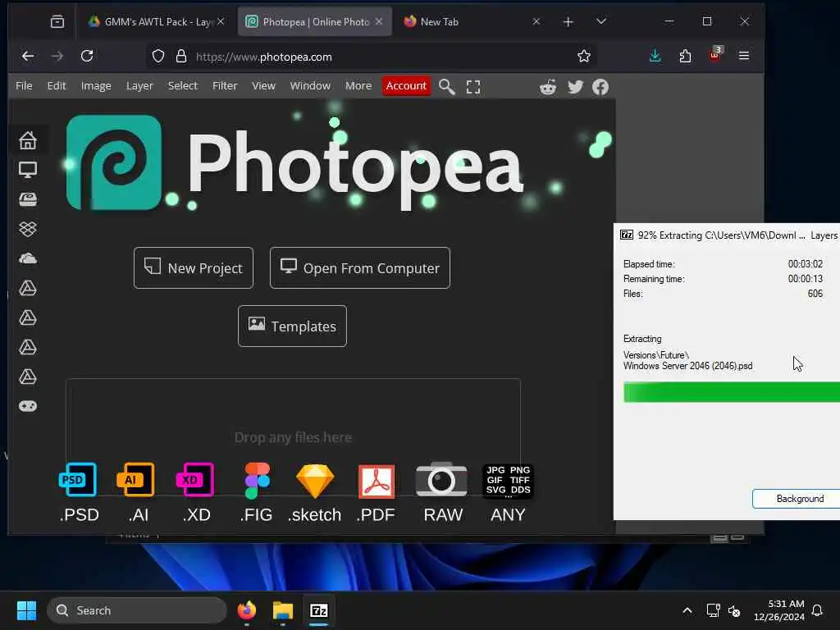Viewport: 840px width, 630px height.
Task: Open the OneDrive cloud sidebar icon
Action: (28, 258)
